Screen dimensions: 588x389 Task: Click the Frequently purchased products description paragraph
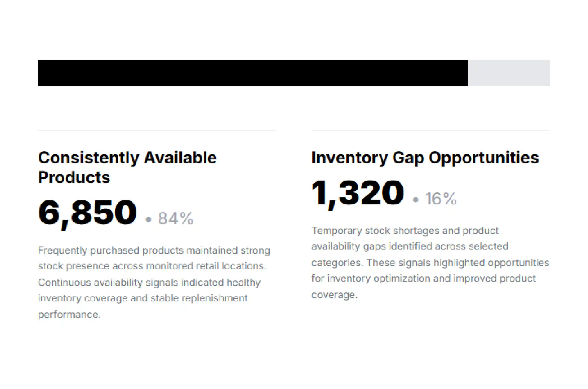point(154,282)
